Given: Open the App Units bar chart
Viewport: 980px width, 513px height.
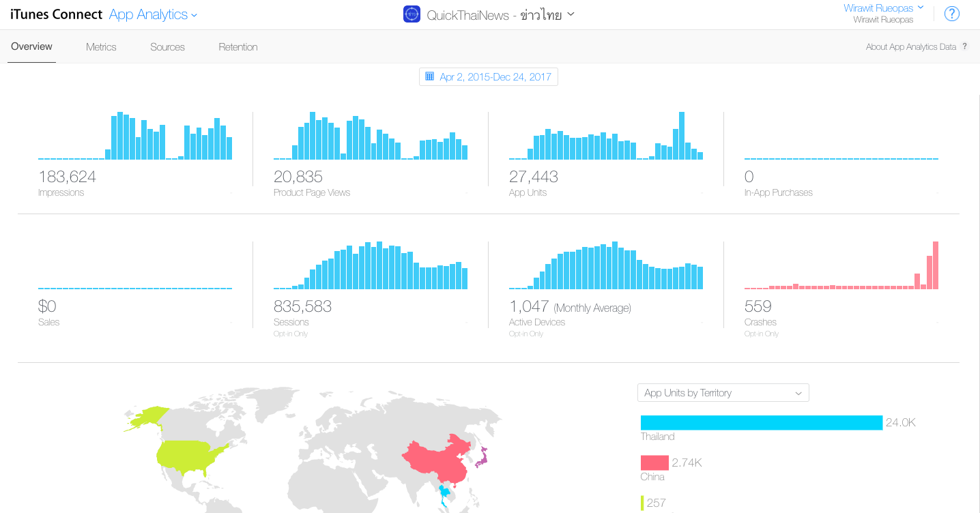Looking at the screenshot, I should click(606, 136).
